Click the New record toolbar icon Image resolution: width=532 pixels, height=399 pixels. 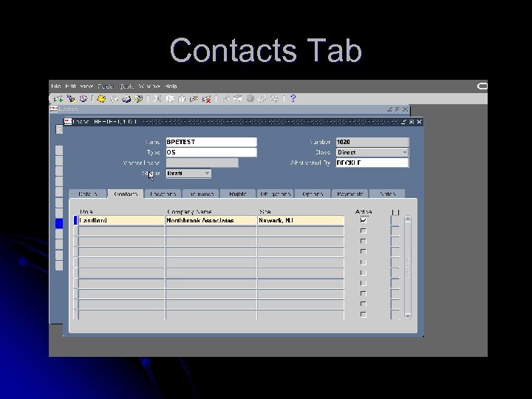click(58, 99)
